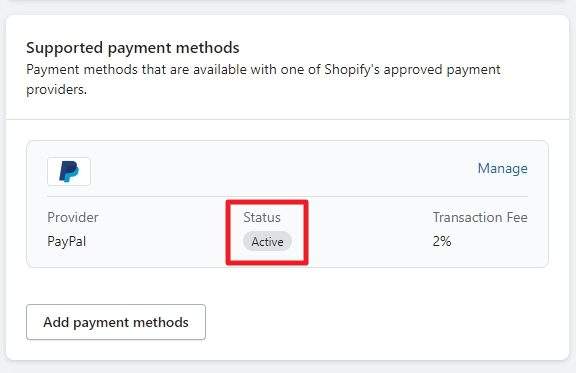Click the word Shopify's in the description
576x373 pixels.
pyautogui.click(x=352, y=69)
